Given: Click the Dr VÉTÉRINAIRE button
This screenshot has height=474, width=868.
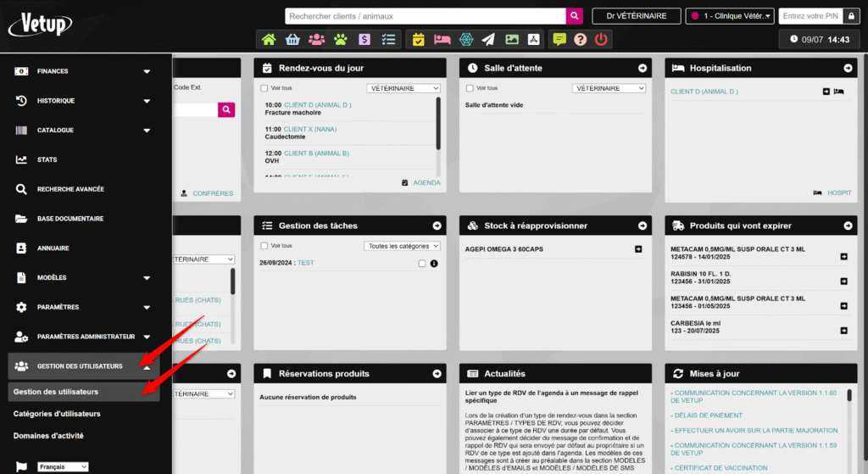Looking at the screenshot, I should (637, 16).
